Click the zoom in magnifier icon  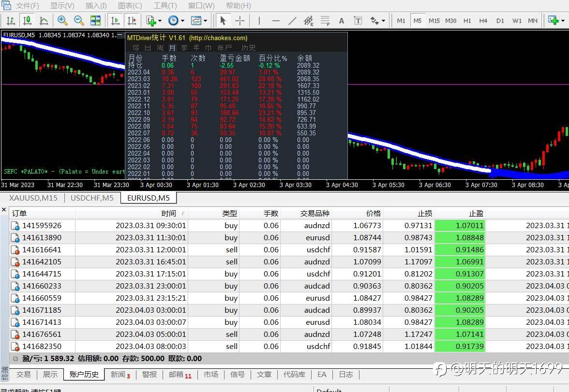[62, 20]
